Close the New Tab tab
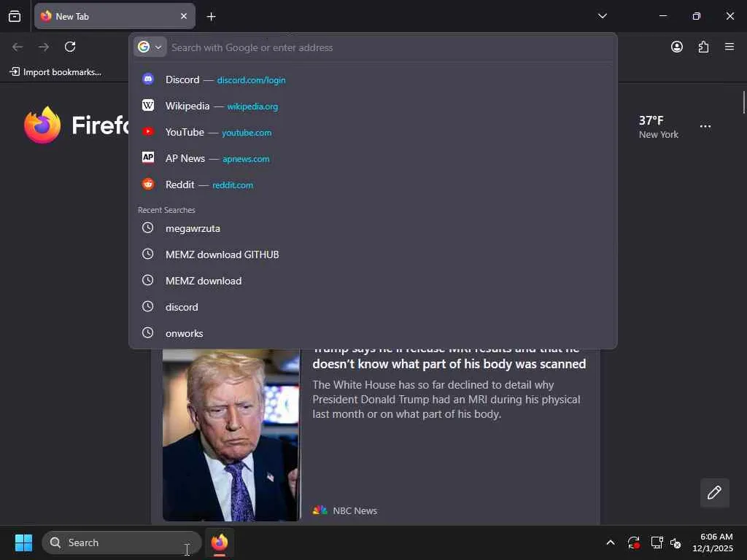 [x=184, y=16]
